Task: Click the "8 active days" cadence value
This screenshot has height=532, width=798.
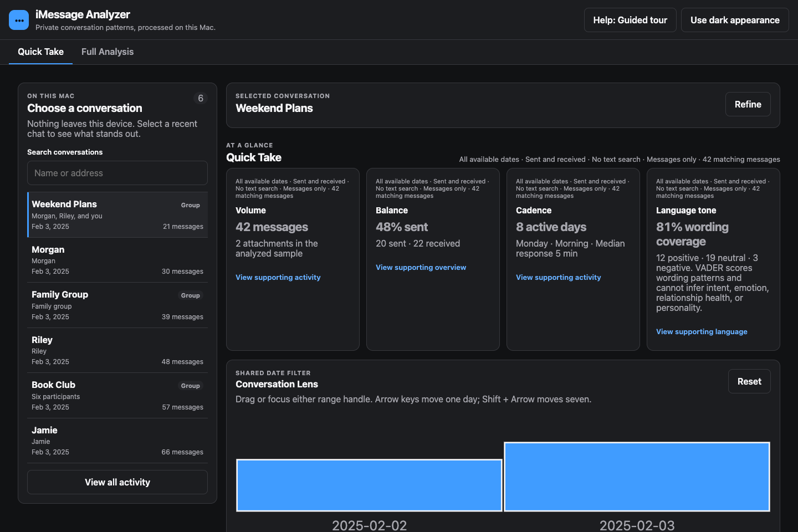Action: coord(551,227)
